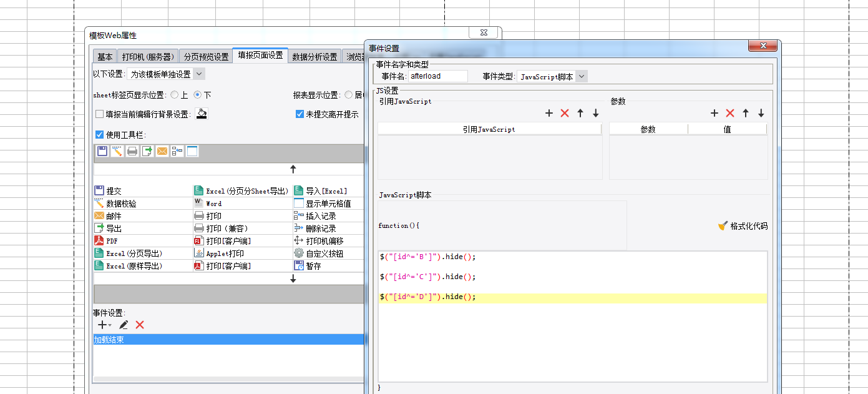Select 打印[客户端] with PDF icon
The image size is (868, 394).
[222, 266]
